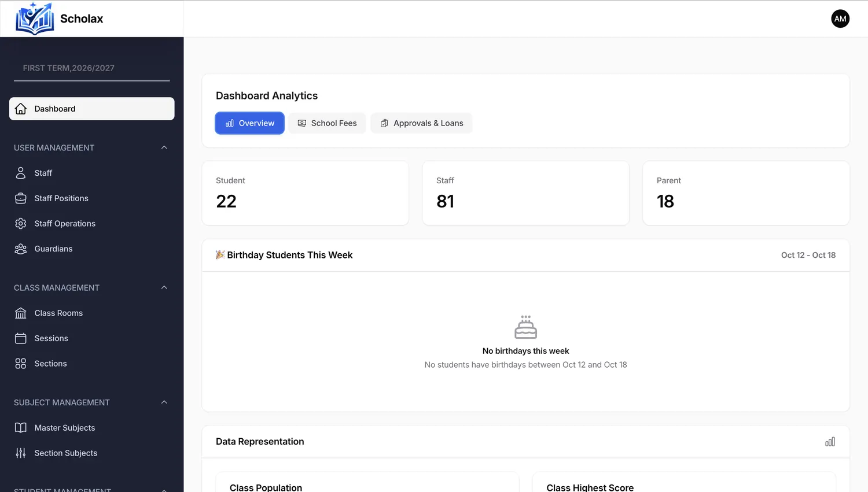868x492 pixels.
Task: Go to Section Subjects
Action: (x=65, y=453)
